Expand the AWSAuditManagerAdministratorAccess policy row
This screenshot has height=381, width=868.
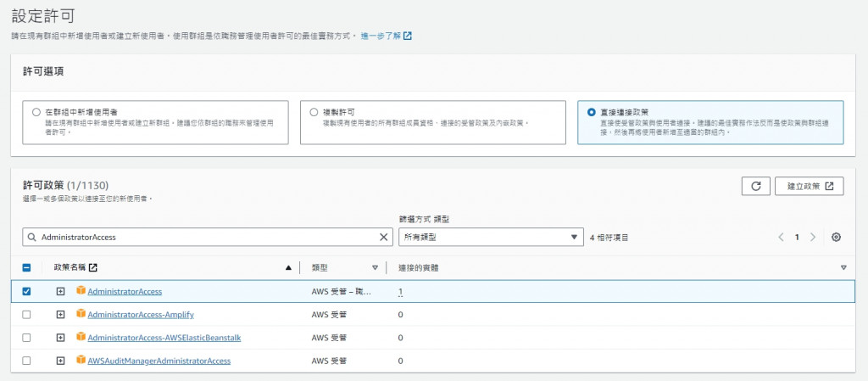pos(61,361)
